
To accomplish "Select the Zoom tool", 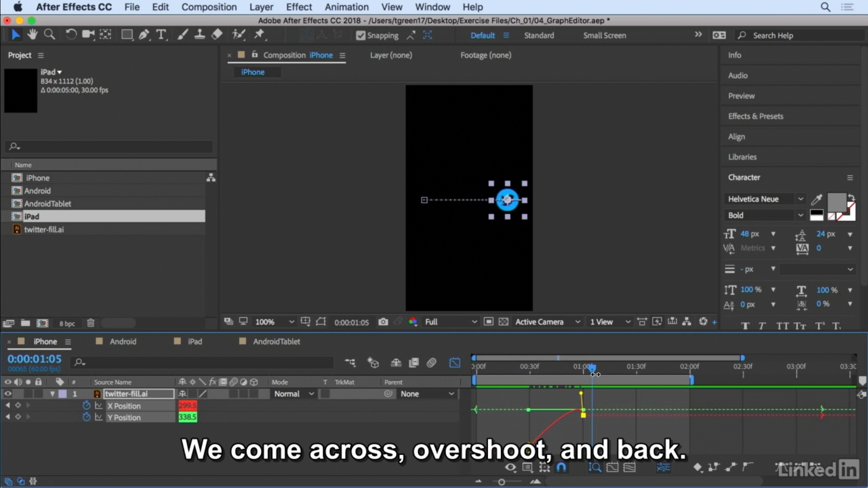I will coord(50,35).
